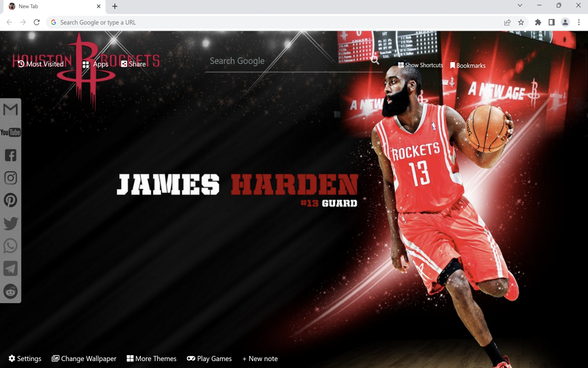The image size is (588, 368).
Task: Show Shortcuts on the page
Action: (420, 65)
